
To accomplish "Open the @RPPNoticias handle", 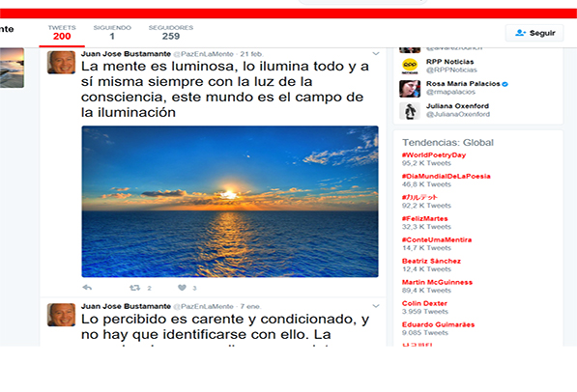I will point(451,70).
